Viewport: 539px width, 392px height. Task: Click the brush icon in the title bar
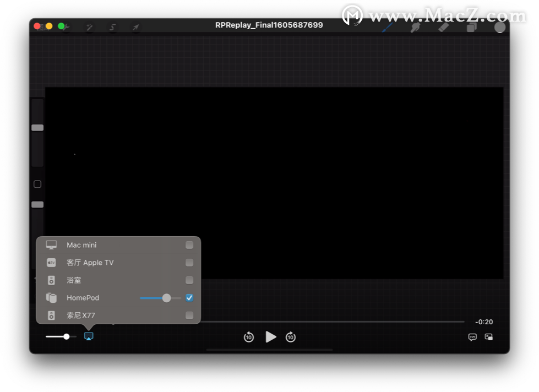[388, 28]
